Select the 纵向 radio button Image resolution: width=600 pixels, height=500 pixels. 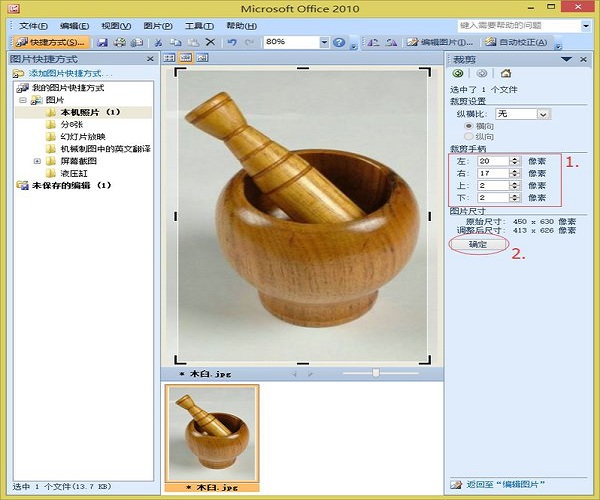click(467, 137)
